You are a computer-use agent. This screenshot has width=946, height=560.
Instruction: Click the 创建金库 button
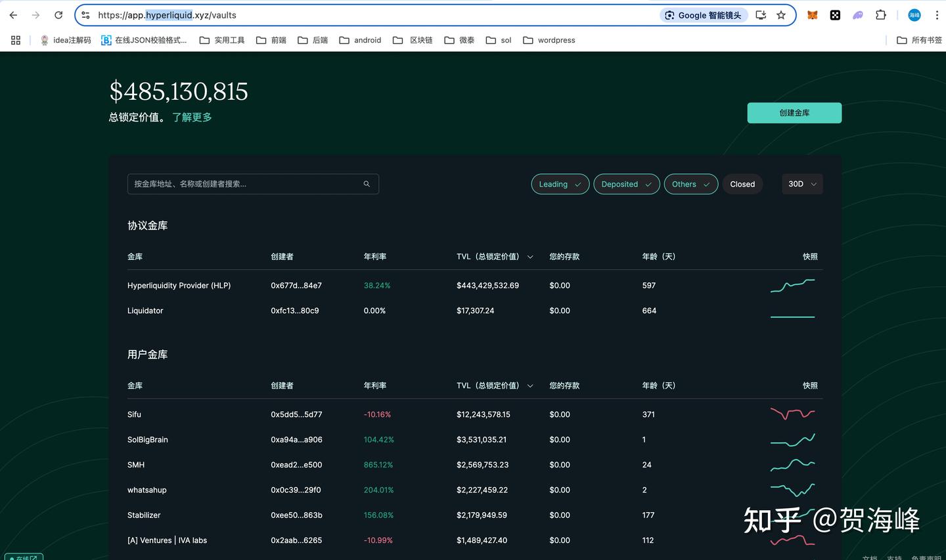point(794,113)
